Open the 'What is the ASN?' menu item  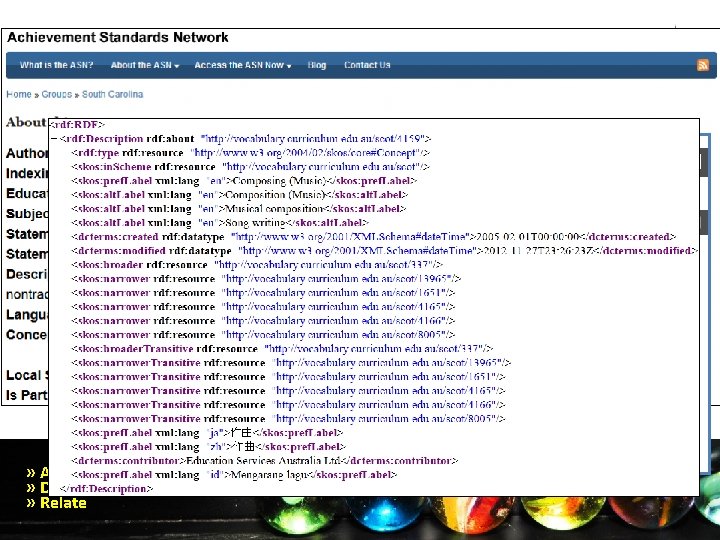pos(56,65)
